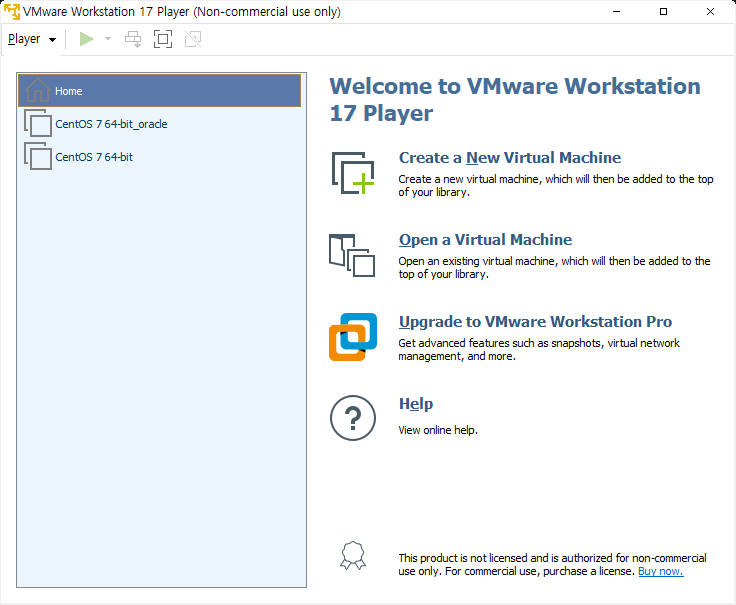The width and height of the screenshot is (736, 605).
Task: Click the Send Ctrl+Alt+Del toolbar icon
Action: tap(133, 39)
